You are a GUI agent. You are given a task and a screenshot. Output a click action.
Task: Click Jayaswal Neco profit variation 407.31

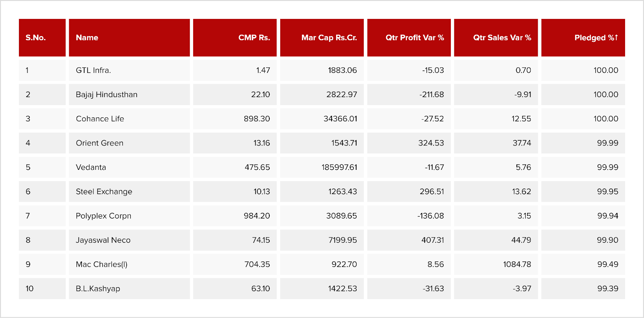432,240
